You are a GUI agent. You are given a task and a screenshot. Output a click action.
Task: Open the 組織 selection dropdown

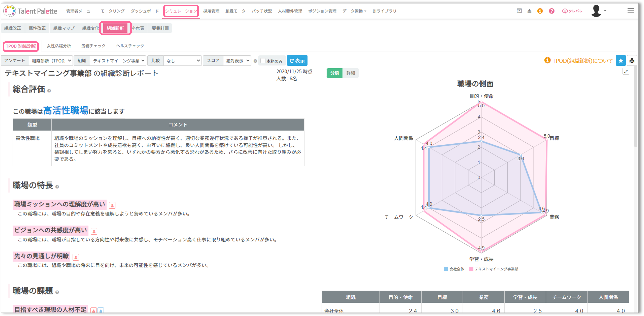[118, 61]
